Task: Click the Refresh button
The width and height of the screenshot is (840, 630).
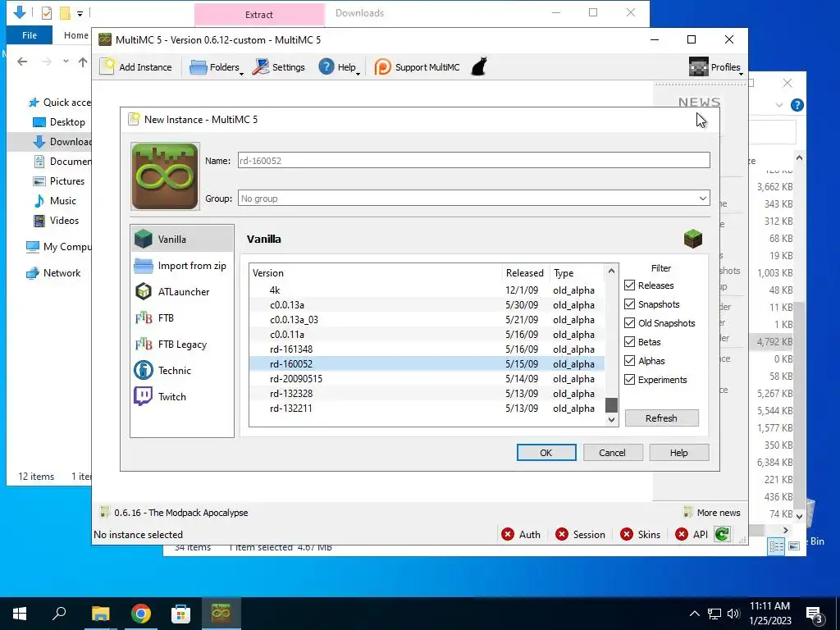Action: (662, 418)
